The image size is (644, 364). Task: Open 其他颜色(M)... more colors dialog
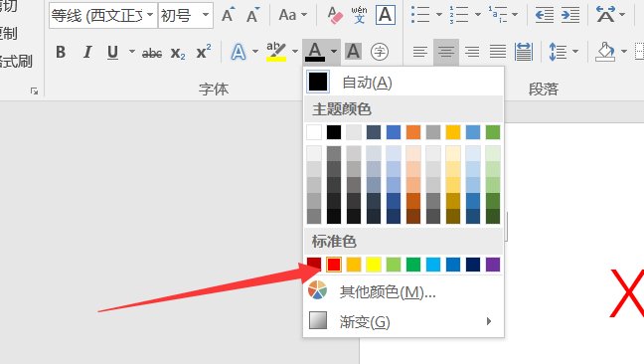[x=403, y=291]
